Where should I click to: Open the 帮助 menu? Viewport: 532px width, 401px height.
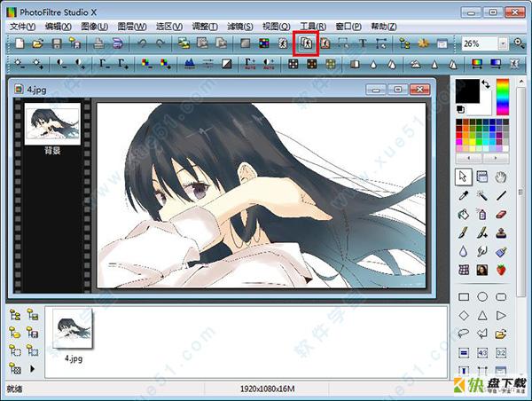[x=384, y=27]
